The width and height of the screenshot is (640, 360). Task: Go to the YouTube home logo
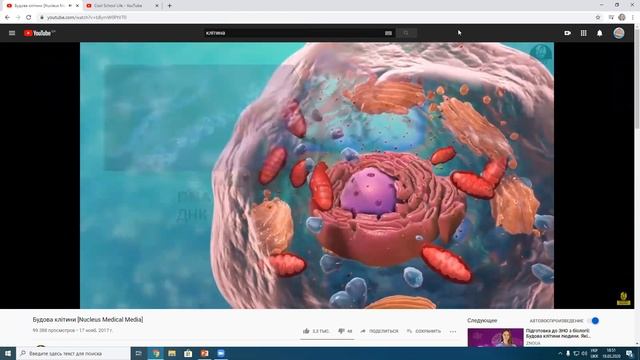coord(39,33)
